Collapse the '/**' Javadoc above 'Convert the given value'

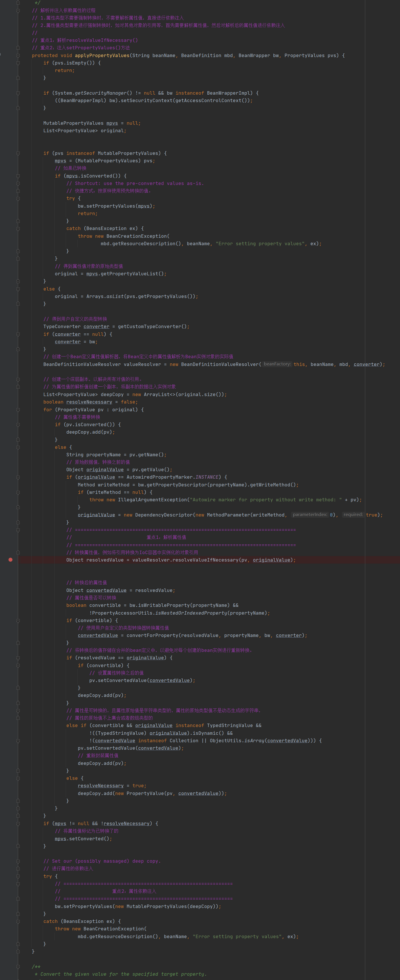tap(18, 967)
